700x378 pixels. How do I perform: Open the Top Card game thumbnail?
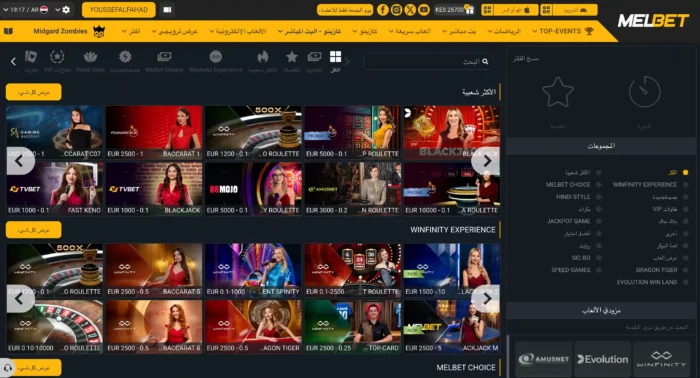pyautogui.click(x=353, y=327)
